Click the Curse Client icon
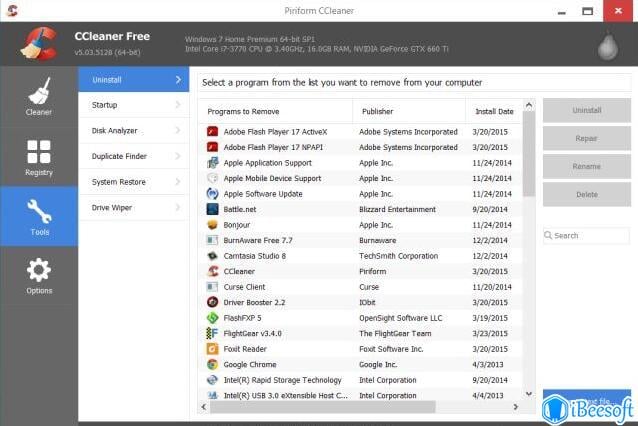 pos(212,287)
